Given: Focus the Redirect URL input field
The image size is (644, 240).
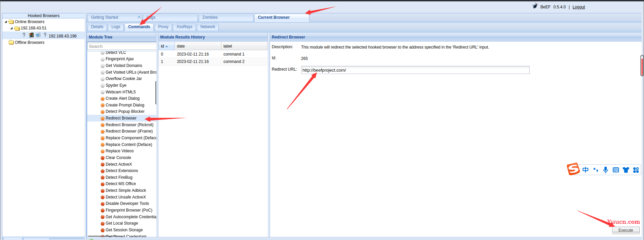Looking at the screenshot, I should [415, 70].
